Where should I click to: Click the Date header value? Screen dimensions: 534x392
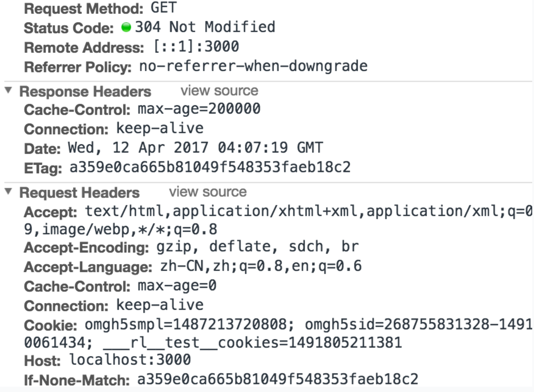pos(195,148)
